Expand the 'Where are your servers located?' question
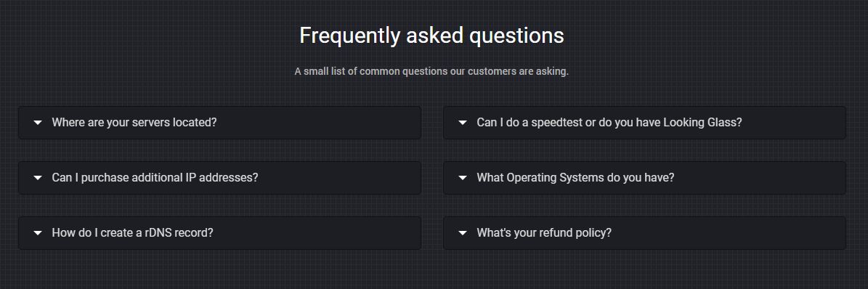This screenshot has width=868, height=289. click(x=134, y=123)
